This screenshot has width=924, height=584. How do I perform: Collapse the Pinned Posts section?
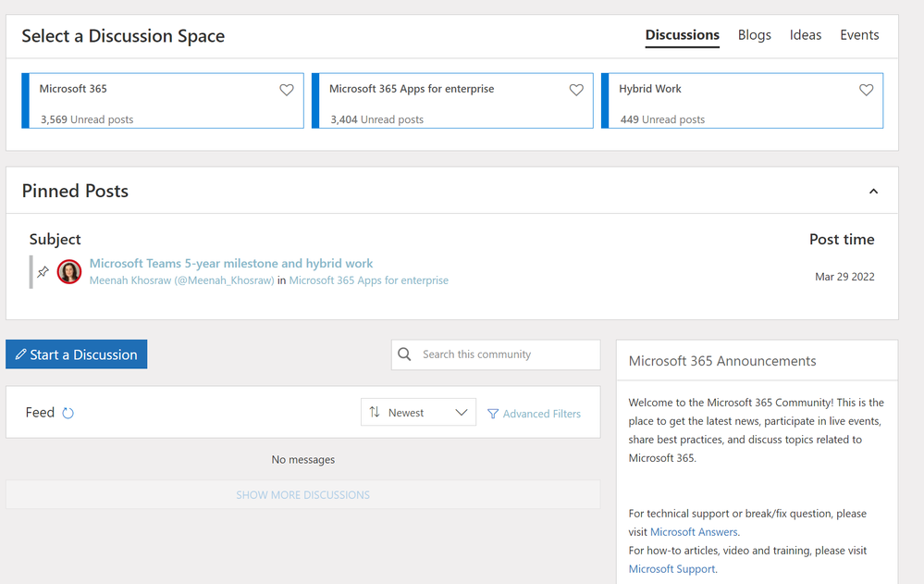coord(873,192)
